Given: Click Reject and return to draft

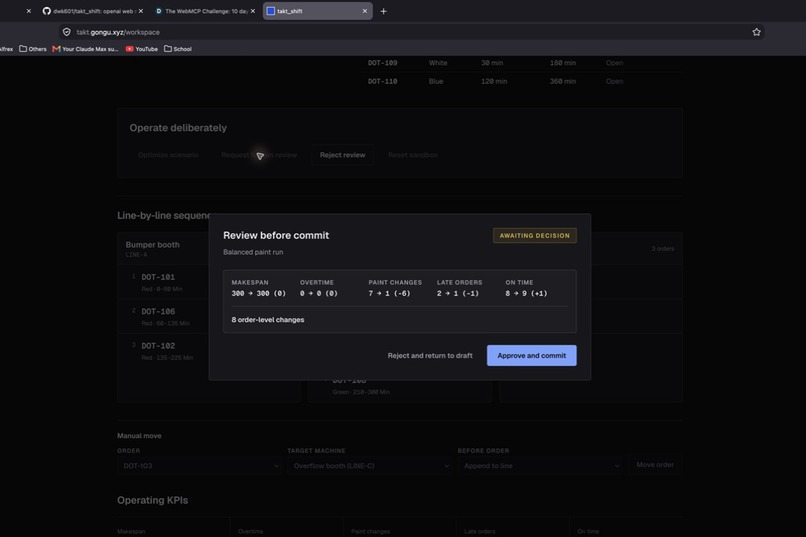Looking at the screenshot, I should (x=430, y=356).
